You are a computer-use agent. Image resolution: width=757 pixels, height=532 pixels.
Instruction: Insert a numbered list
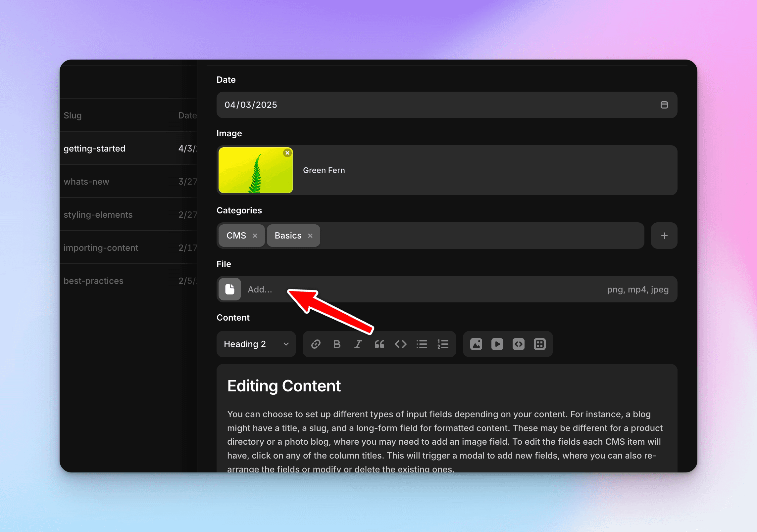pos(443,344)
